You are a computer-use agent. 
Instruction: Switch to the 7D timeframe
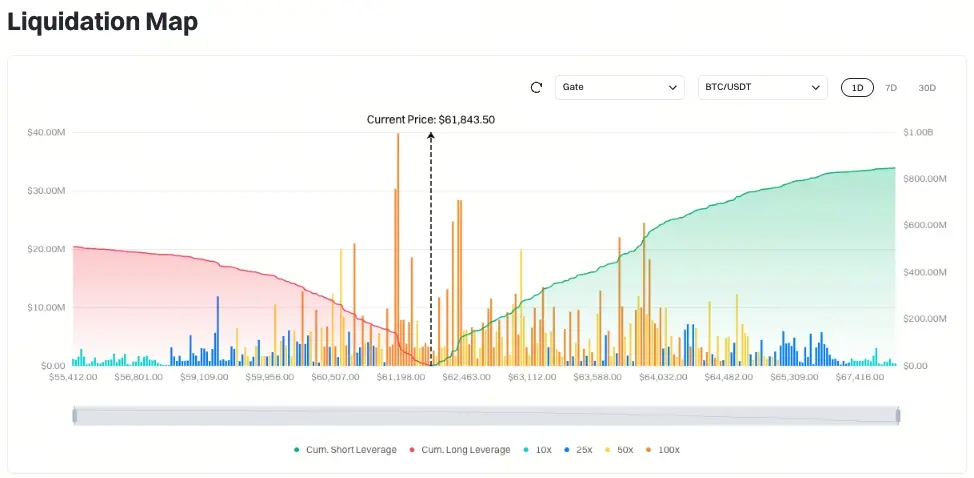(x=891, y=88)
